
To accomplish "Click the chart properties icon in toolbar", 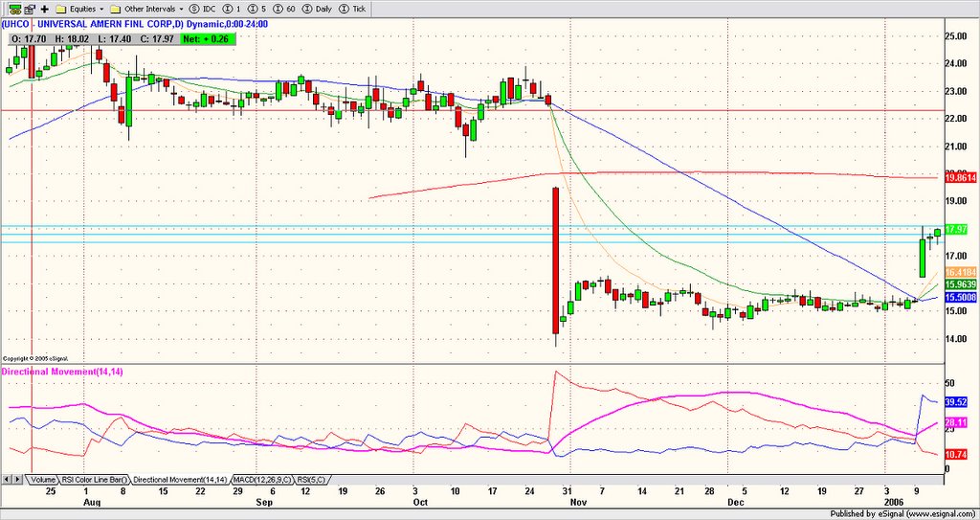I will point(30,9).
